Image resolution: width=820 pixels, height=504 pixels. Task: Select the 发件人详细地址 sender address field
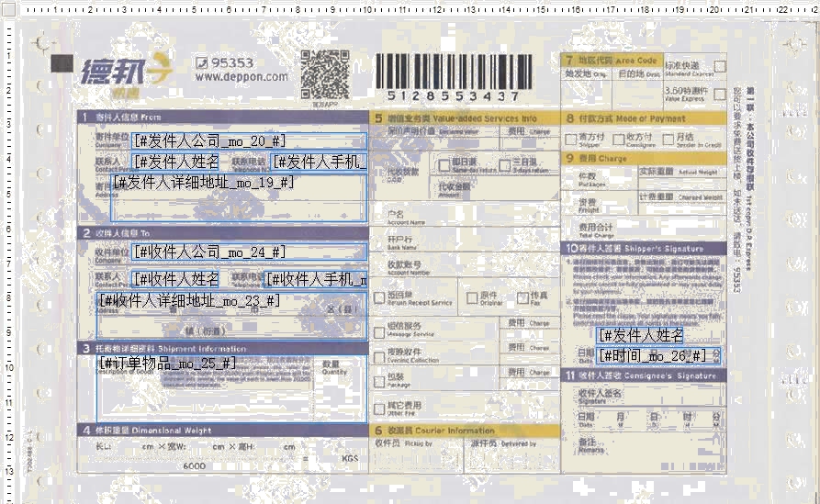(x=238, y=196)
